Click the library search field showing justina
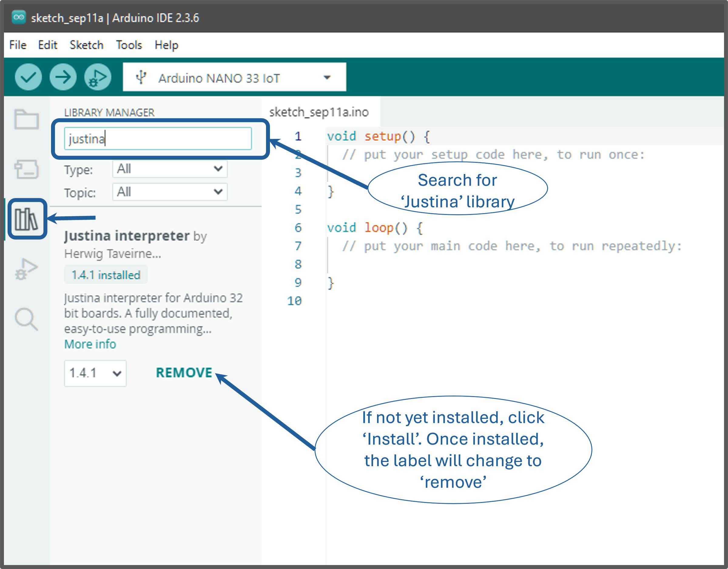Image resolution: width=728 pixels, height=569 pixels. click(x=158, y=139)
